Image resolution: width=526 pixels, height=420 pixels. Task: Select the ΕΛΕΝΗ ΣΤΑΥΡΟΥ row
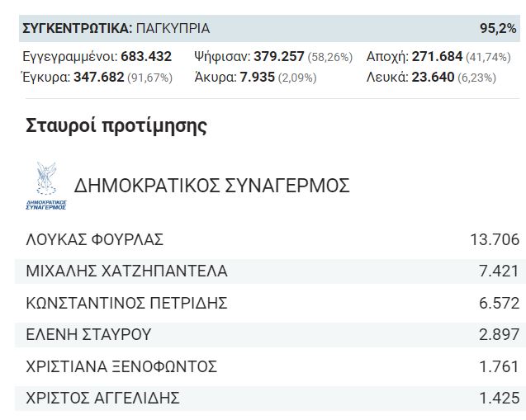coord(267,334)
